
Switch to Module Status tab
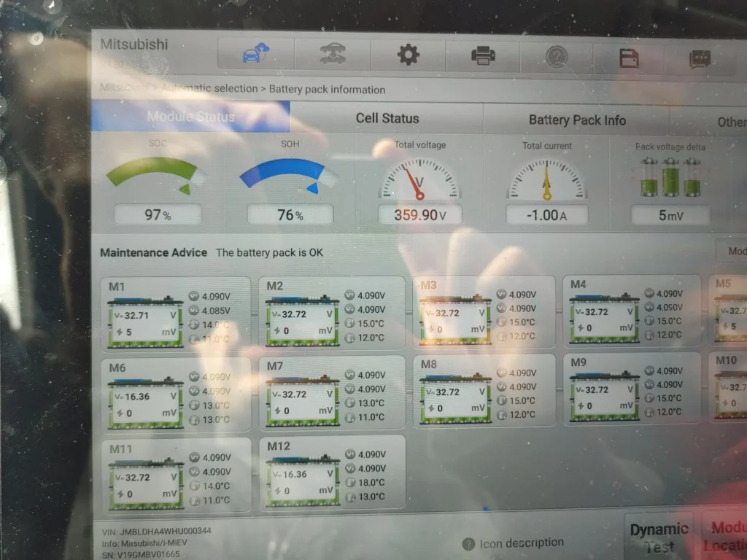pyautogui.click(x=190, y=116)
